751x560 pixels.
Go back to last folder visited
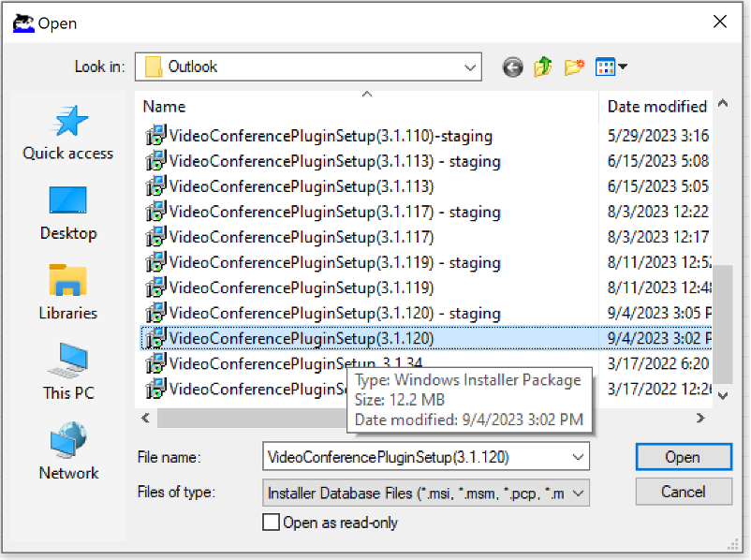point(512,67)
